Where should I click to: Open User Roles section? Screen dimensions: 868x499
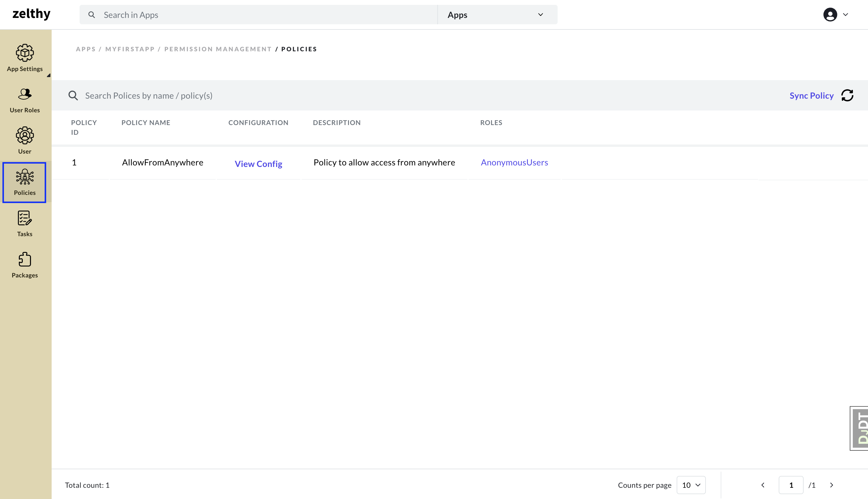click(x=25, y=100)
